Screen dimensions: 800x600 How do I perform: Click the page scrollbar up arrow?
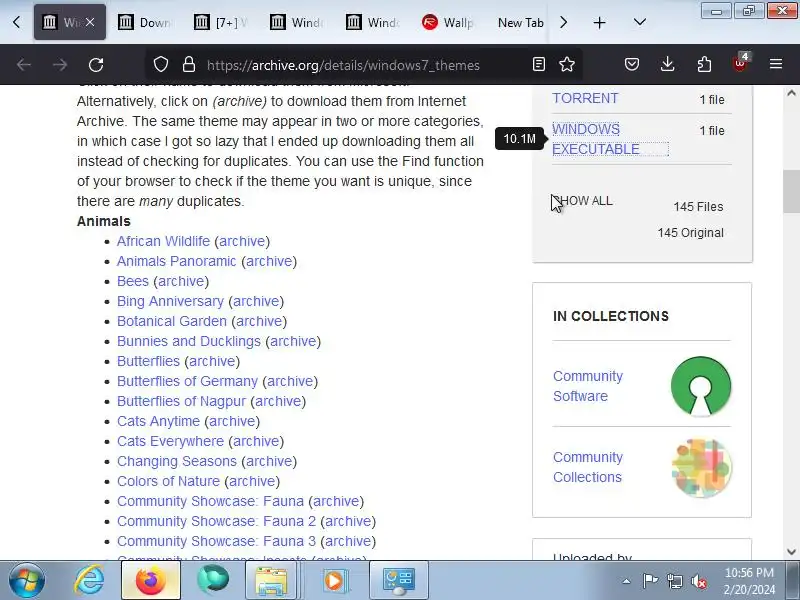tap(791, 93)
